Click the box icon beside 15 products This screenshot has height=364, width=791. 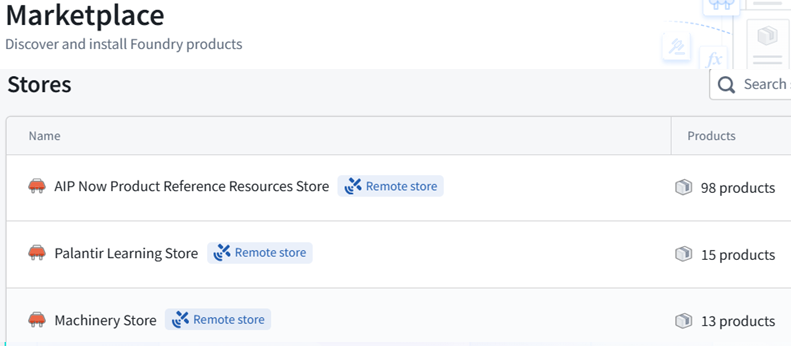click(684, 254)
